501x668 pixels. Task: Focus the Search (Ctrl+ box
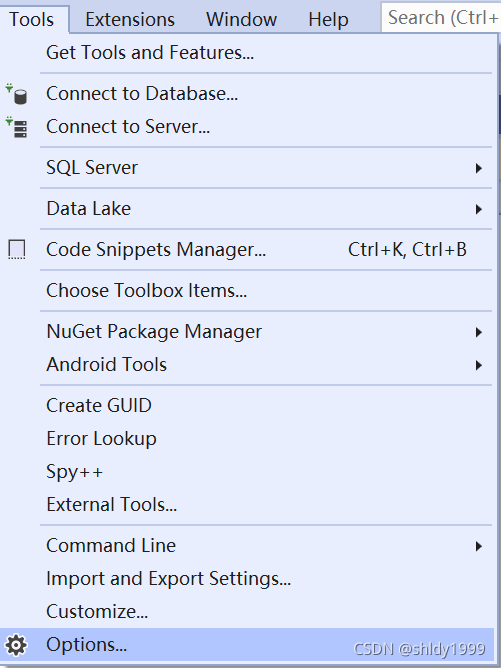click(x=441, y=17)
